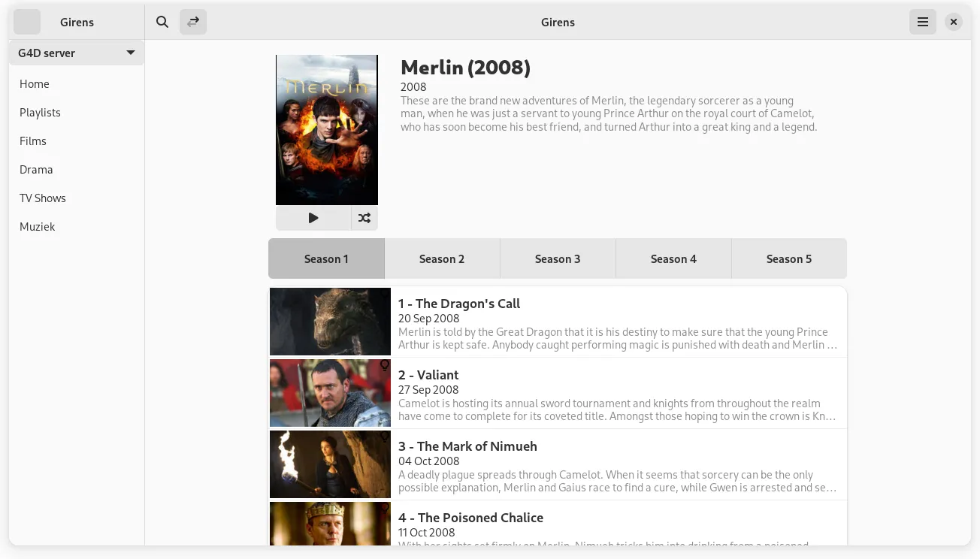Click the unwatched badge on Valiant thumbnail
The image size is (980, 559).
384,366
